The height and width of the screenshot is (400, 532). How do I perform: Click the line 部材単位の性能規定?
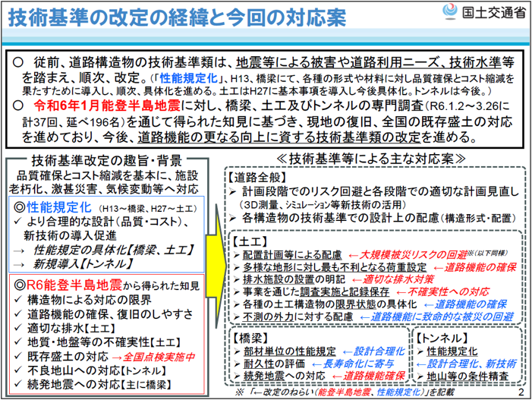coord(289,351)
